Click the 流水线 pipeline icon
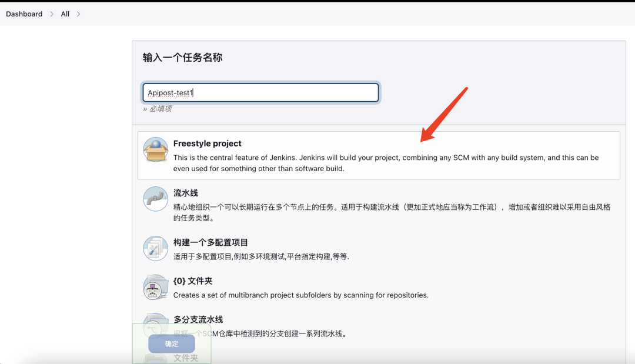The image size is (635, 364). click(155, 198)
